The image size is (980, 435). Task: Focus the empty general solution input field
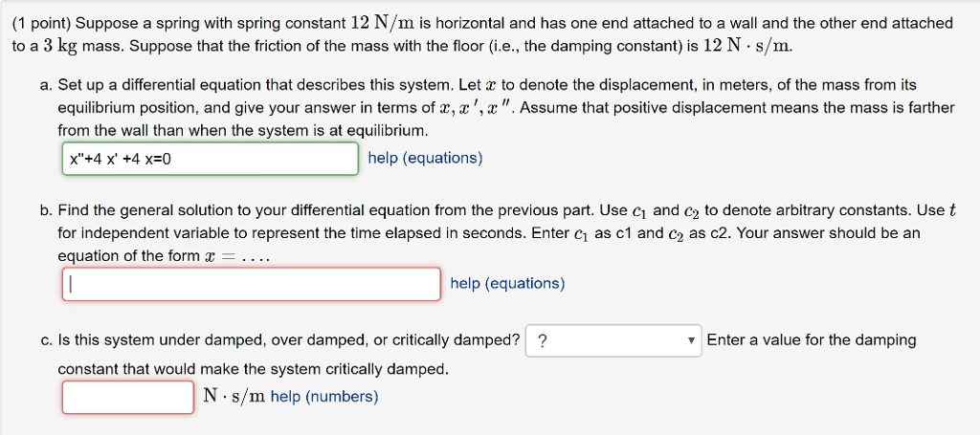[x=252, y=284]
